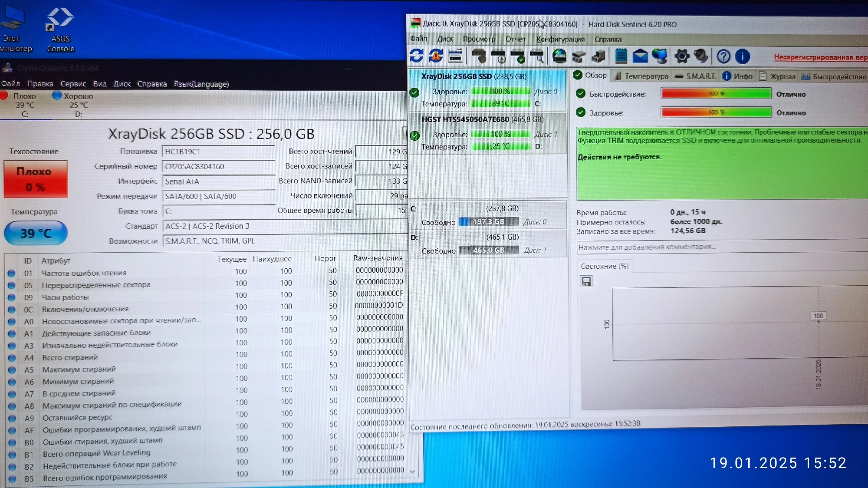868x488 pixels.
Task: Click the drive icon with the magnifying glass
Action: point(537,56)
